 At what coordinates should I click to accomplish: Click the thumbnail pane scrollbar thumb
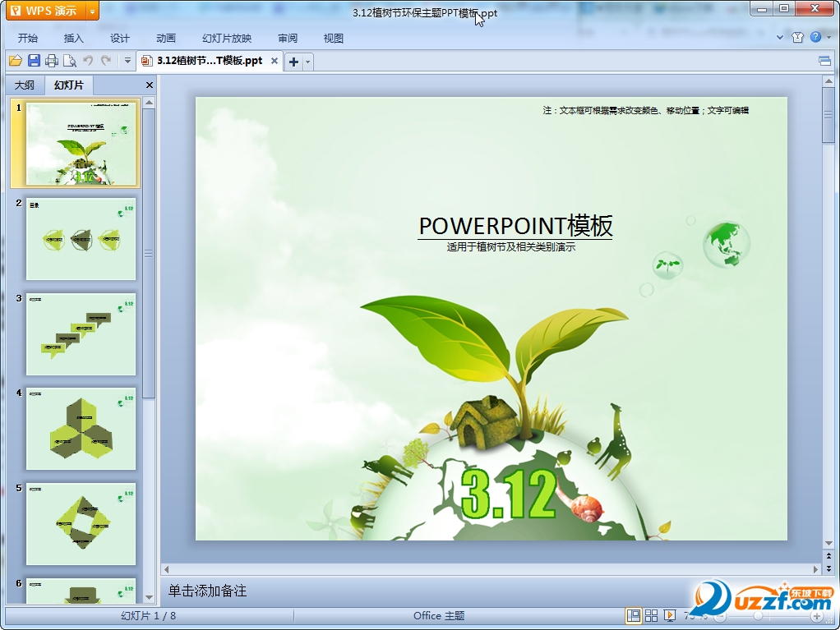(x=150, y=254)
